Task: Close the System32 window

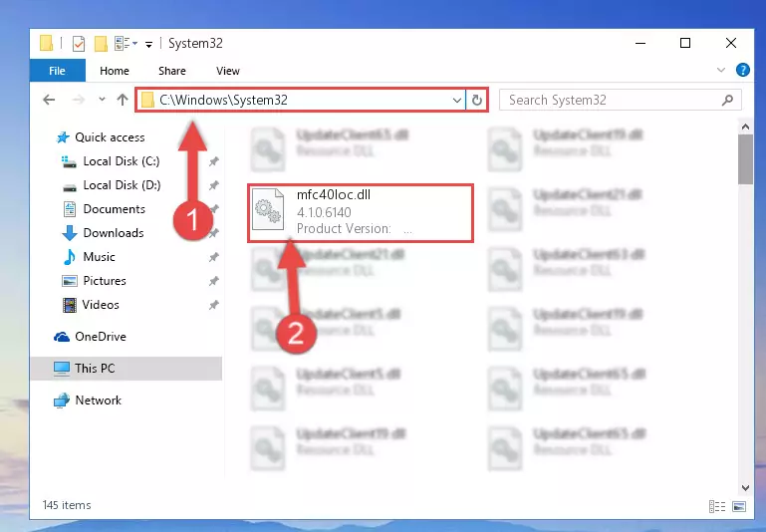Action: pos(731,43)
